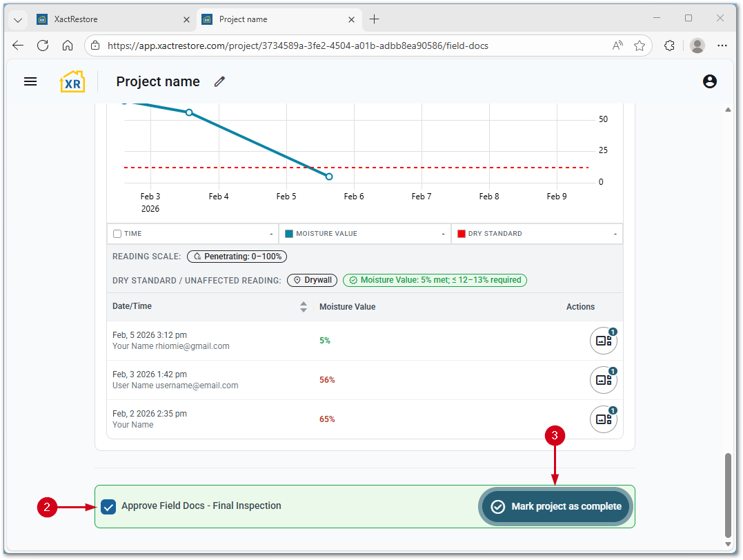Open photo attachments for the 5% reading
Screen dimensions: 743x560
604,341
